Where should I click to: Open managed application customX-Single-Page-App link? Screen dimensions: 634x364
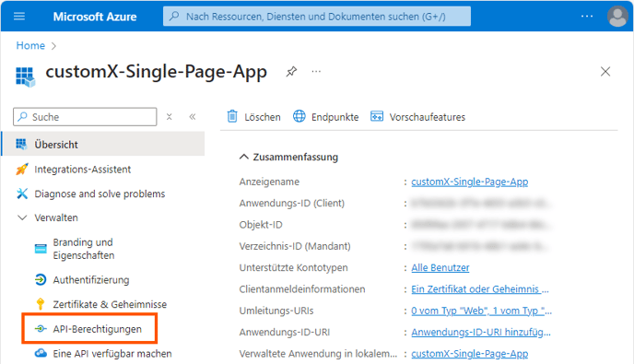click(x=469, y=354)
